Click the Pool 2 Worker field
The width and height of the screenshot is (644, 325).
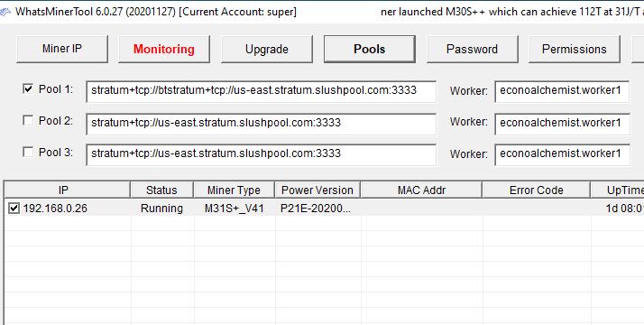(562, 124)
